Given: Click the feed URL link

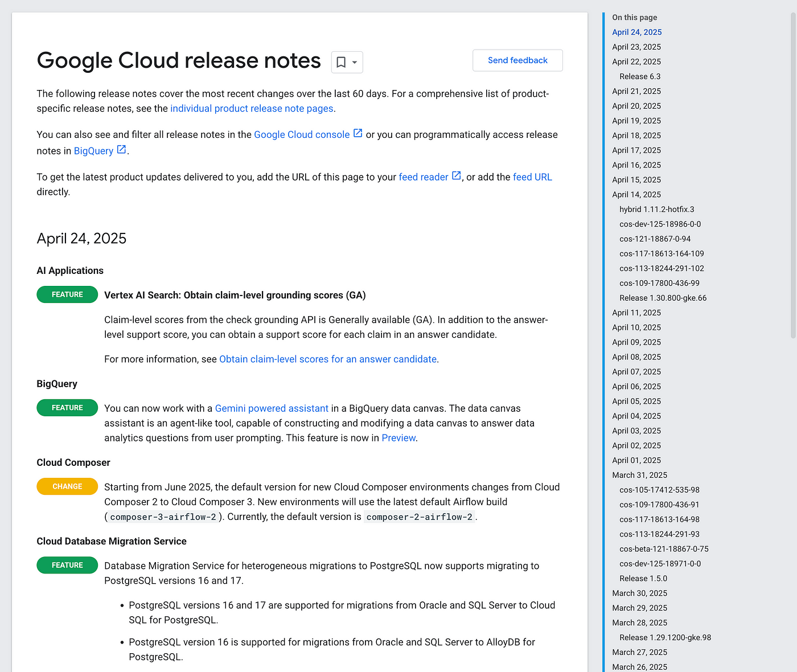Looking at the screenshot, I should [532, 177].
